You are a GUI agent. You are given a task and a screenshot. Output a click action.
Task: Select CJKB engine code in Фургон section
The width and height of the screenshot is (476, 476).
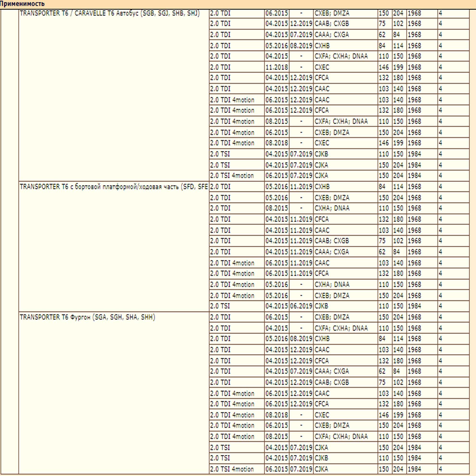coord(321,458)
